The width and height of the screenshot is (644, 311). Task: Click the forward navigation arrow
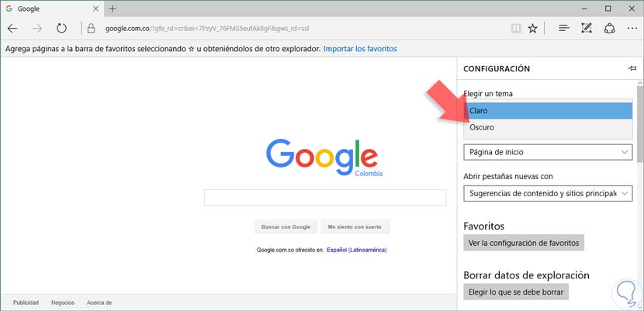tap(37, 29)
